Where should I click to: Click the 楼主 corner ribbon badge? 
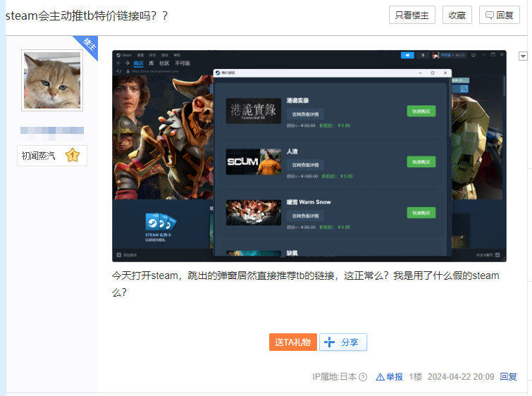pos(89,46)
